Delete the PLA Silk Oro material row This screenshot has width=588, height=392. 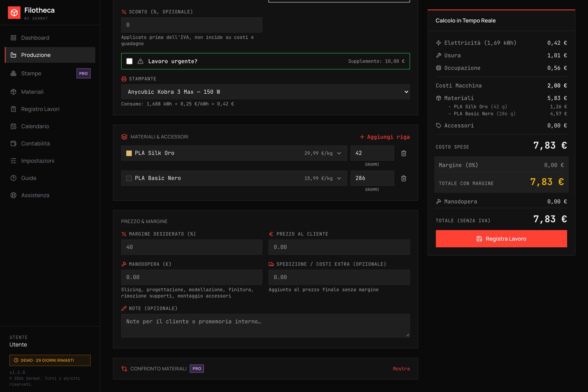pyautogui.click(x=404, y=153)
